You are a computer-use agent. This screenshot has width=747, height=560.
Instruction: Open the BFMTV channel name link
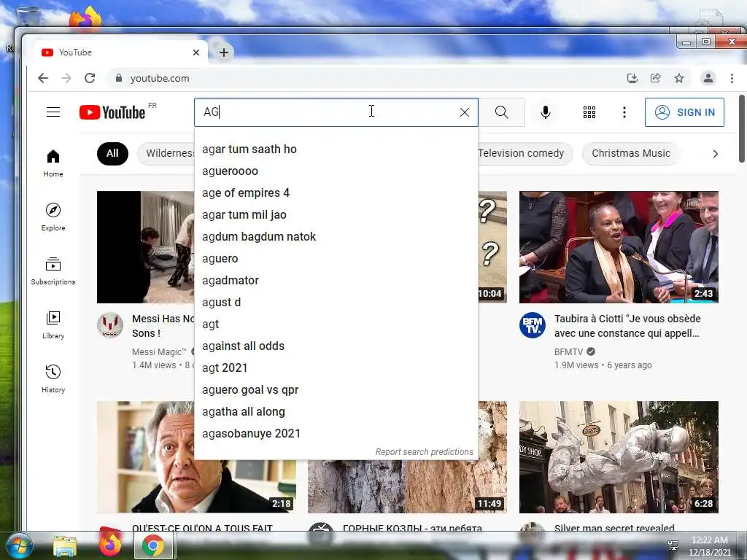pos(568,352)
